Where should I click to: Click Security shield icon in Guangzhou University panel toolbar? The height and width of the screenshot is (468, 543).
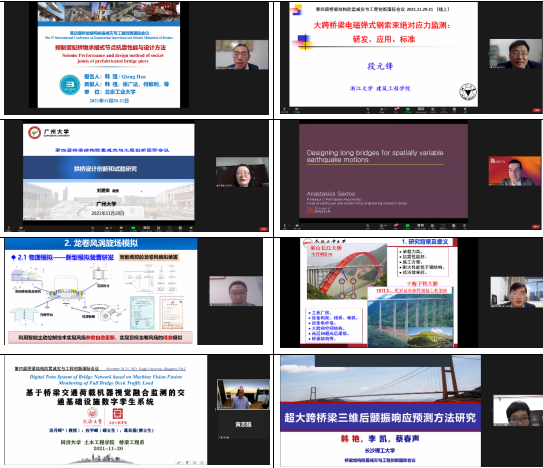(x=92, y=228)
